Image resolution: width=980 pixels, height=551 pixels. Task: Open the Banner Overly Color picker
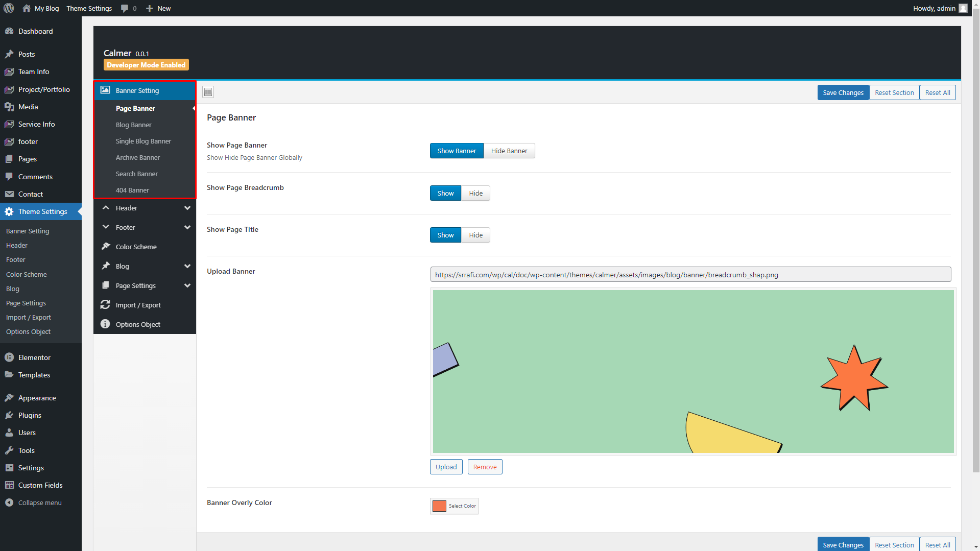454,506
